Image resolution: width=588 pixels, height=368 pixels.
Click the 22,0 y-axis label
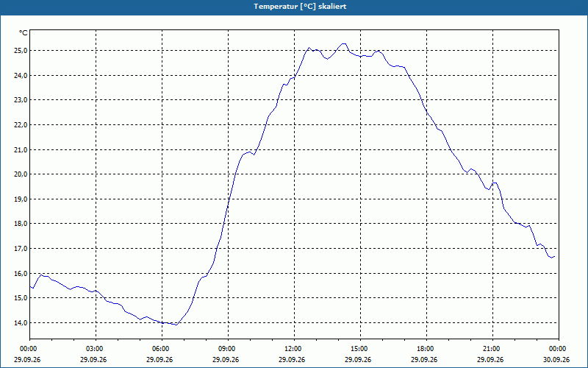(x=22, y=125)
